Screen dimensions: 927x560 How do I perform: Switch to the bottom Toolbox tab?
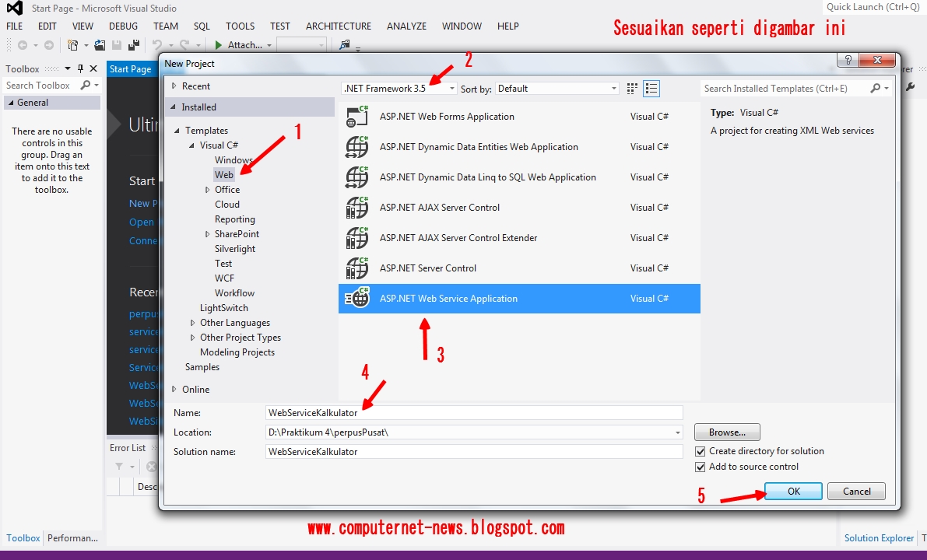(23, 538)
